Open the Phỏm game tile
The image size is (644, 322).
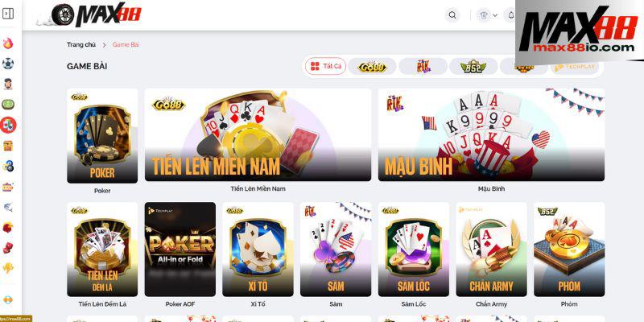[569, 250]
